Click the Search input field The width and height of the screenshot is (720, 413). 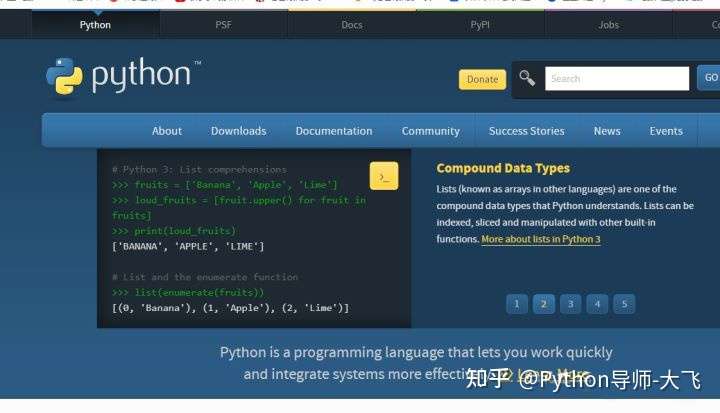(617, 79)
